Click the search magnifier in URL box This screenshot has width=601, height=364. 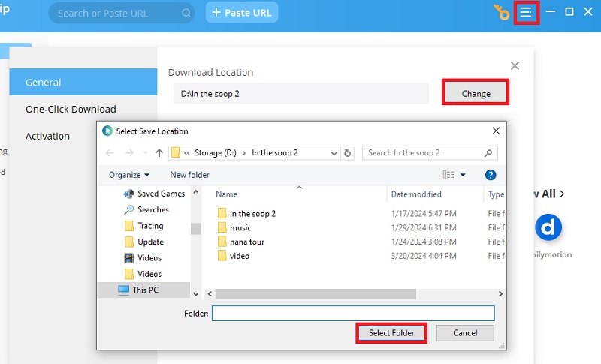[186, 13]
